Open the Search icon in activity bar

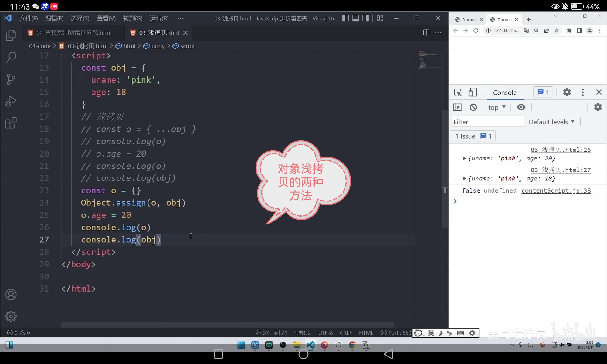pyautogui.click(x=11, y=57)
